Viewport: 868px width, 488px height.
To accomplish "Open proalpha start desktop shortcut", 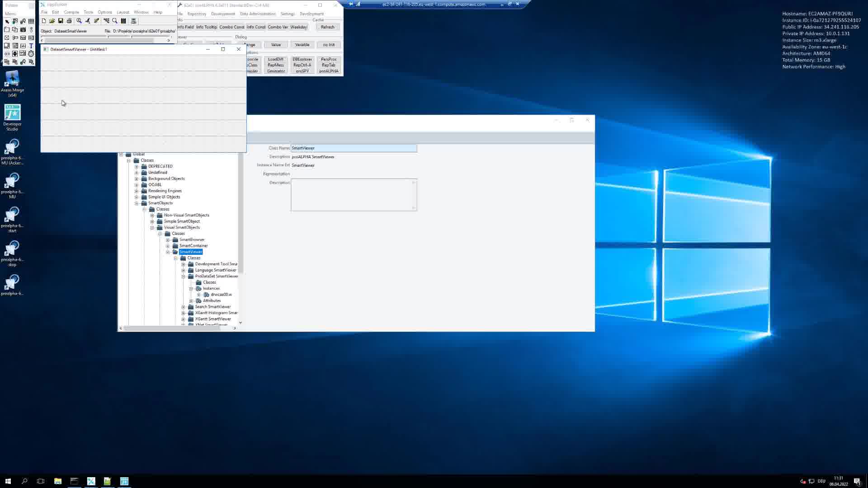I will click(12, 220).
